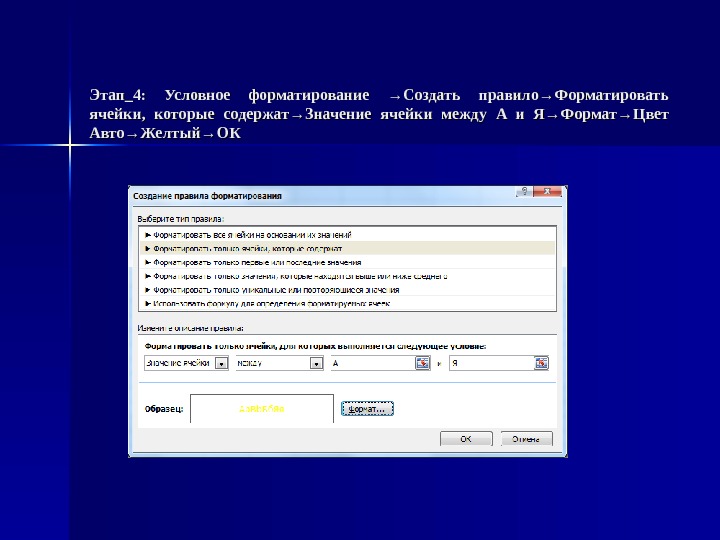720x540 pixels.
Task: Close the rule creation dialog
Action: (x=547, y=191)
